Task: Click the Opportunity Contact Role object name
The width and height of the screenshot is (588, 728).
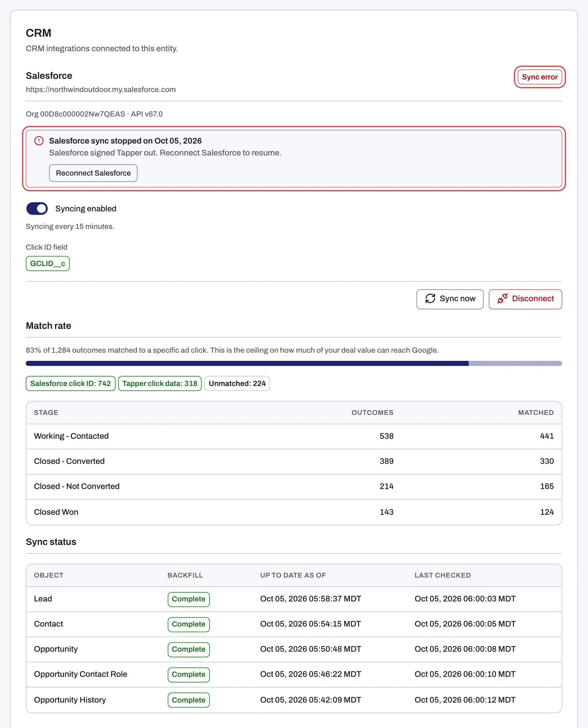Action: point(80,674)
